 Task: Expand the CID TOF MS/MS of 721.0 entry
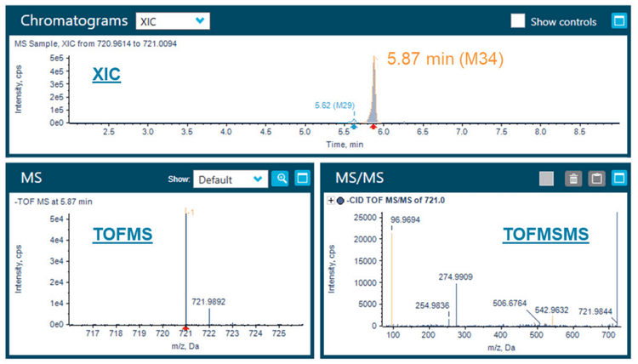click(x=330, y=200)
